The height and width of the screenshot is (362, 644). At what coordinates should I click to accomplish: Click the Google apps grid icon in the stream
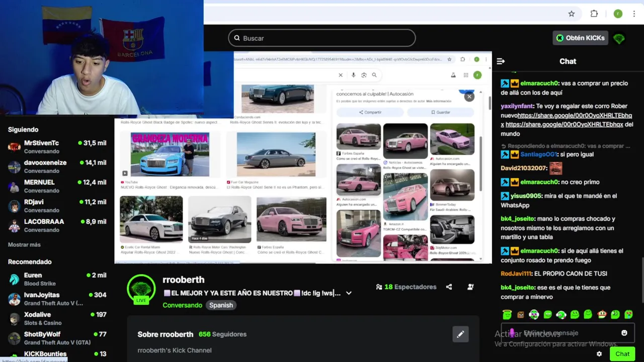[466, 75]
